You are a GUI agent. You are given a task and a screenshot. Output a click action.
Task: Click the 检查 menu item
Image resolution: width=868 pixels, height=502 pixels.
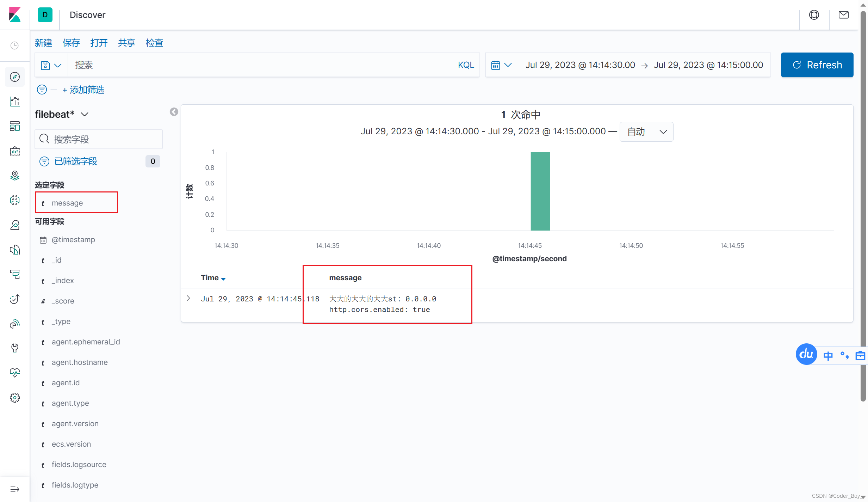click(154, 43)
